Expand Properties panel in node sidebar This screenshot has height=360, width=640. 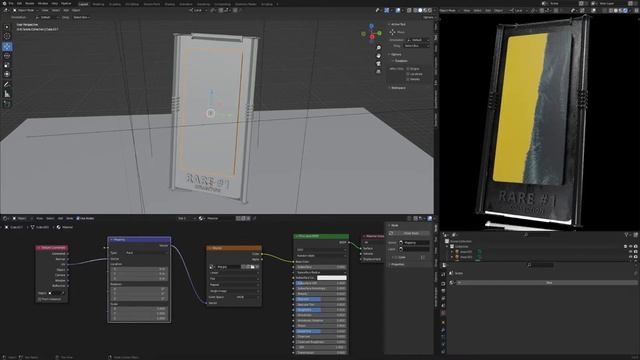pos(397,264)
